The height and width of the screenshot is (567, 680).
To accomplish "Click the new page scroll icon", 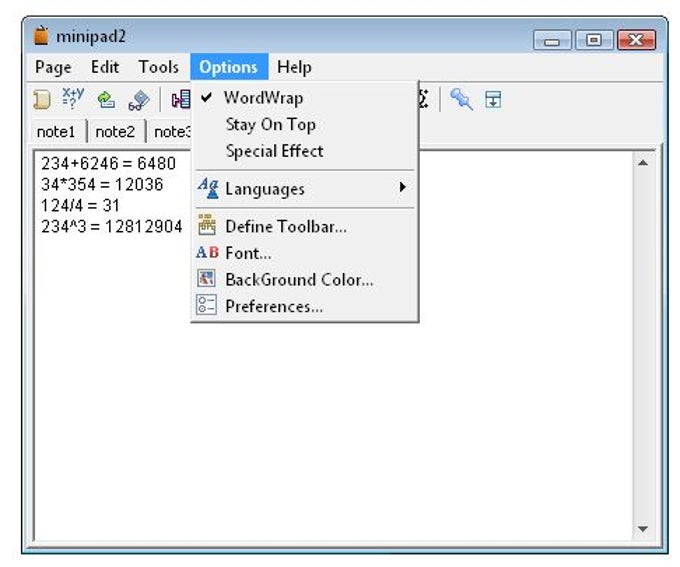I will click(42, 99).
